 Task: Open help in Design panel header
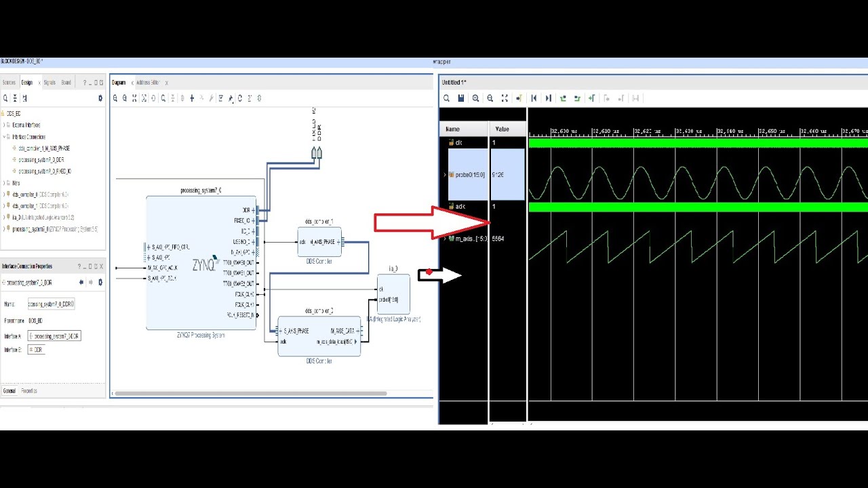click(85, 83)
